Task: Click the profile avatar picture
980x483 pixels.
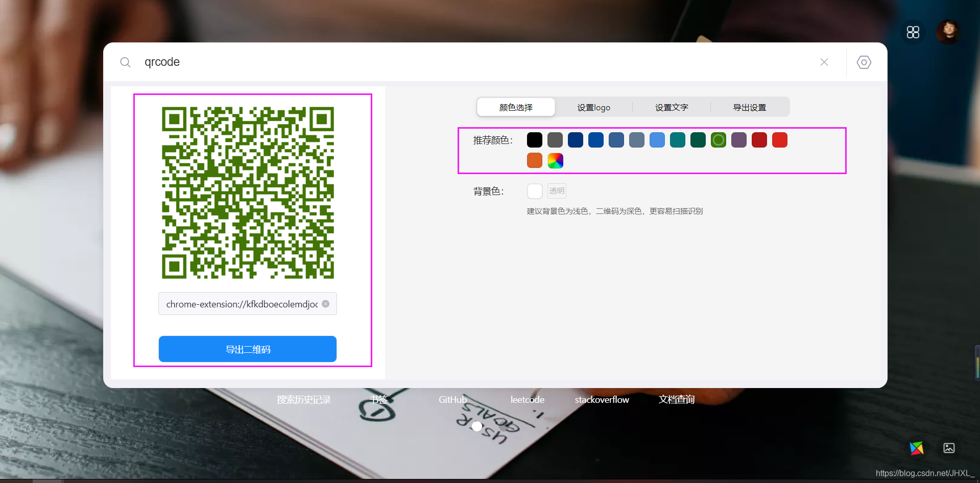Action: 948,32
